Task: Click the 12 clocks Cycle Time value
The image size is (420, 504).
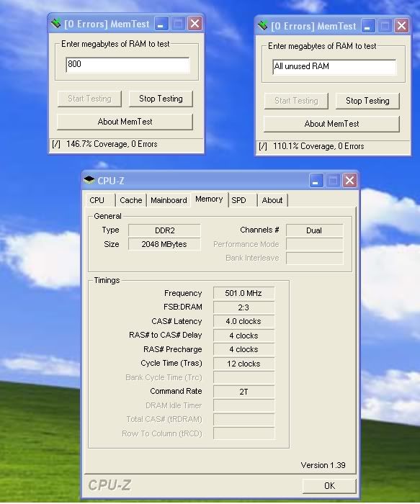Action: (243, 364)
